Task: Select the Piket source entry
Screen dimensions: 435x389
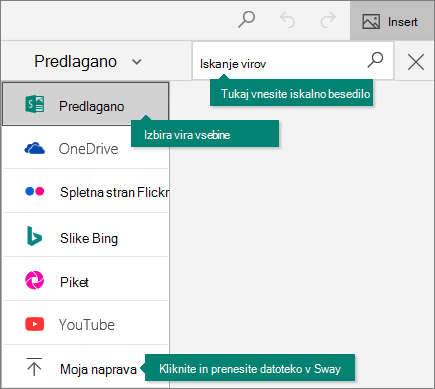Action: coord(86,280)
